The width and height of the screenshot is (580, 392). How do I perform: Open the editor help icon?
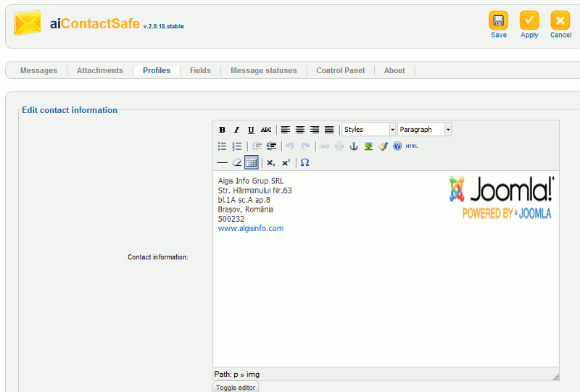pyautogui.click(x=397, y=146)
